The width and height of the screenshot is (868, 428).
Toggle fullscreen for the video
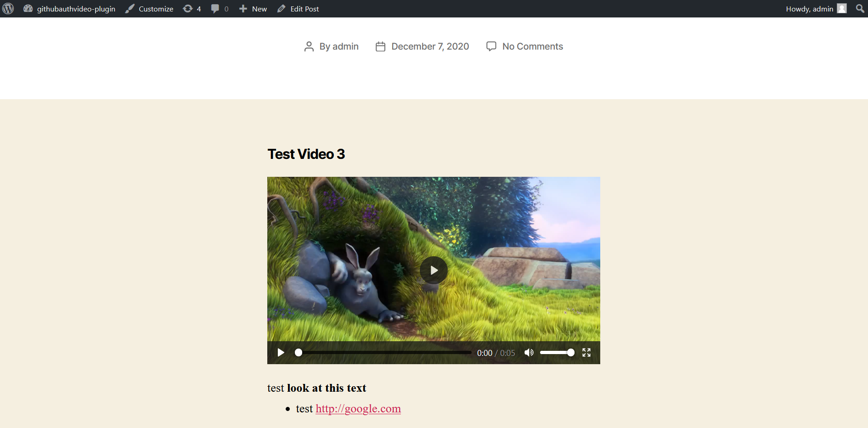[x=586, y=353]
